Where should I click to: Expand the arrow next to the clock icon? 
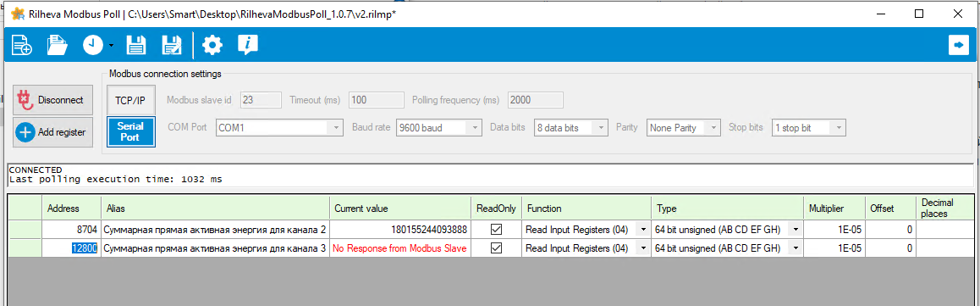click(111, 45)
